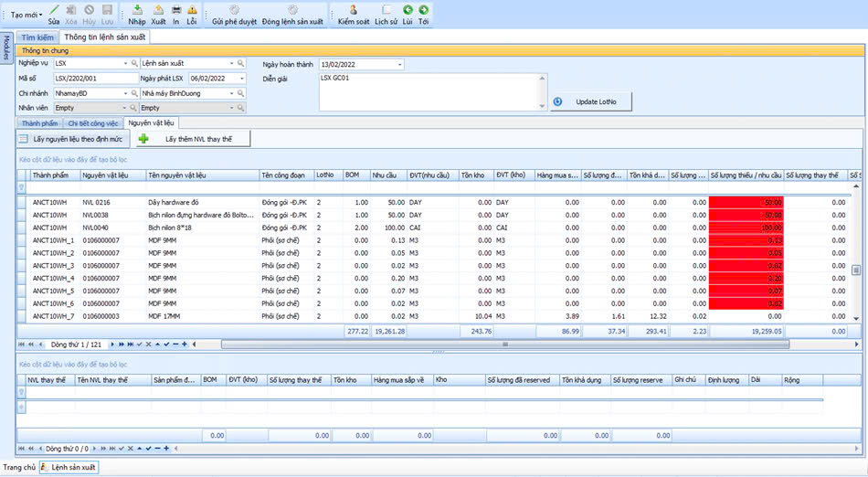The image size is (868, 477).
Task: Select the Nguyên vật liệu tab
Action: pos(151,122)
